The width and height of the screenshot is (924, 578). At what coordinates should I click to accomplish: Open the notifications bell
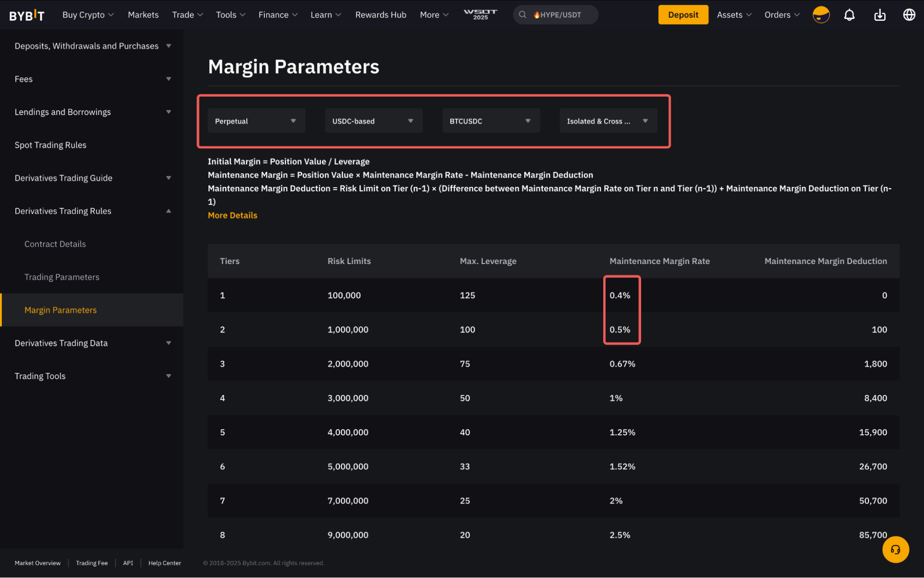coord(849,15)
